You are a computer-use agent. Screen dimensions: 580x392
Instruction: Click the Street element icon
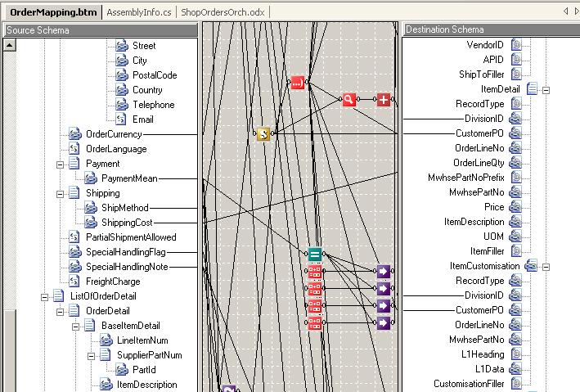tap(122, 46)
